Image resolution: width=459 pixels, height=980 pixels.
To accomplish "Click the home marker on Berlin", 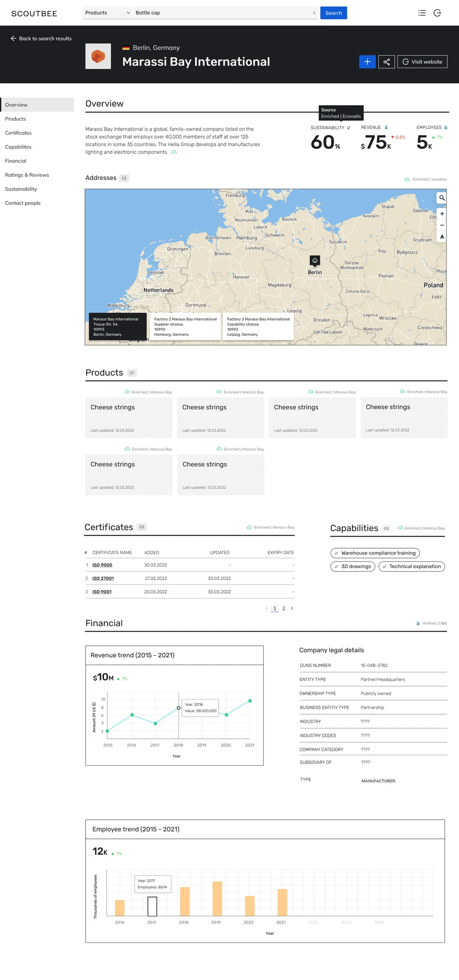I will pos(315,261).
